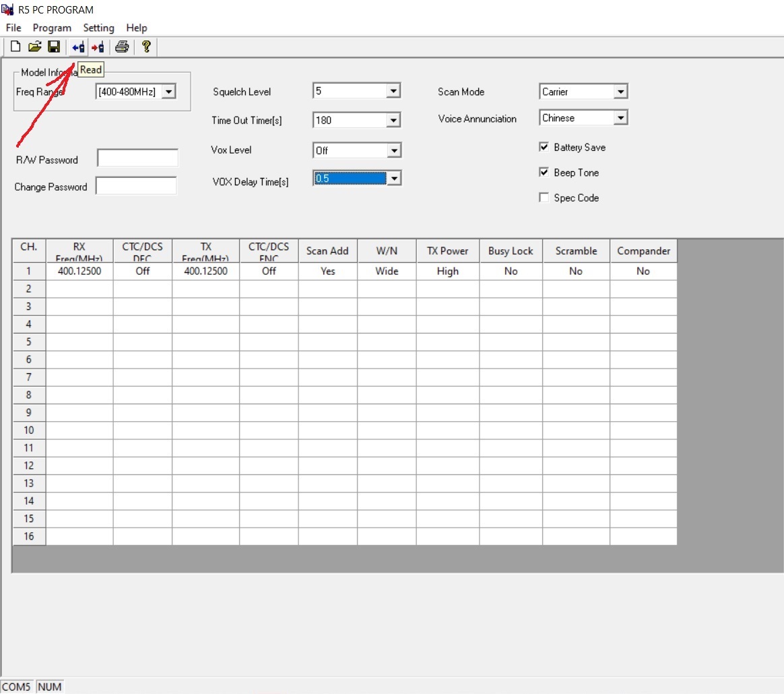The image size is (784, 694).
Task: Open the Setting menu
Action: 98,28
